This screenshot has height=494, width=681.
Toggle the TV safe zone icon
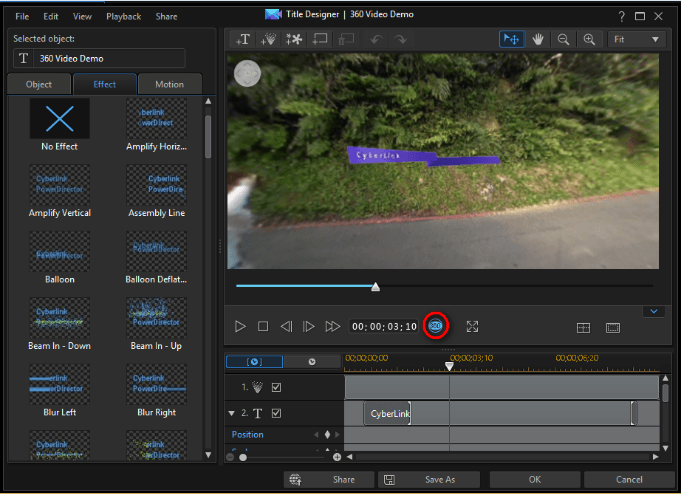pyautogui.click(x=613, y=328)
